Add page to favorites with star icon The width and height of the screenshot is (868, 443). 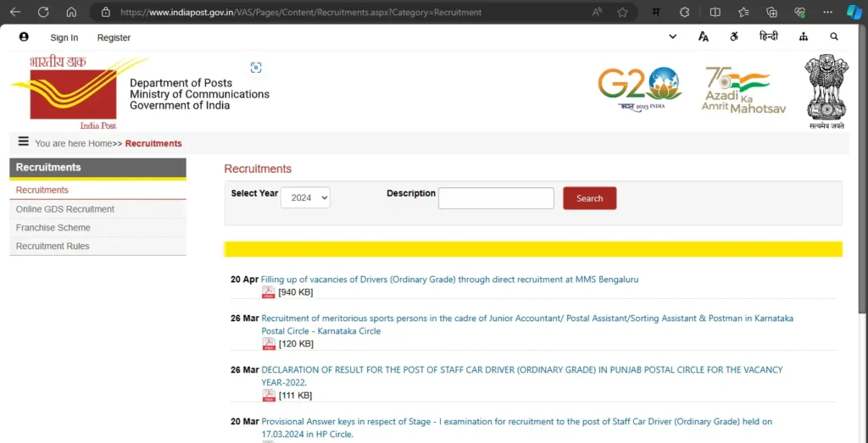(623, 12)
